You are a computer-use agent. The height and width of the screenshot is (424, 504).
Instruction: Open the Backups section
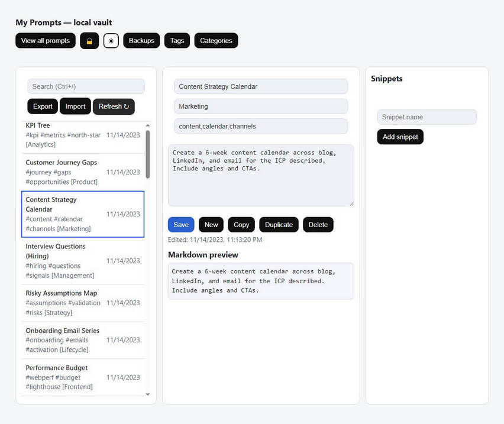(141, 41)
